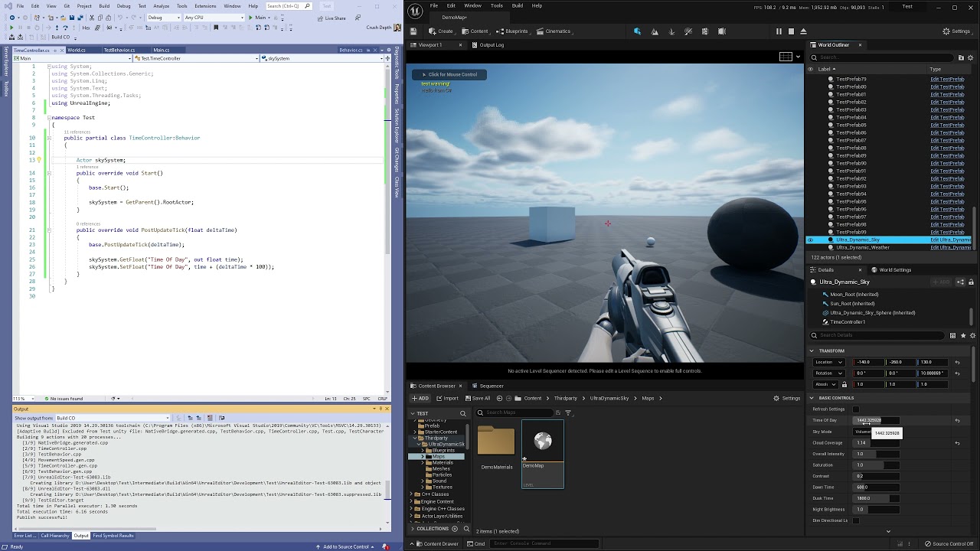Image resolution: width=980 pixels, height=551 pixels.
Task: Focus the Search Details field
Action: click(877, 335)
